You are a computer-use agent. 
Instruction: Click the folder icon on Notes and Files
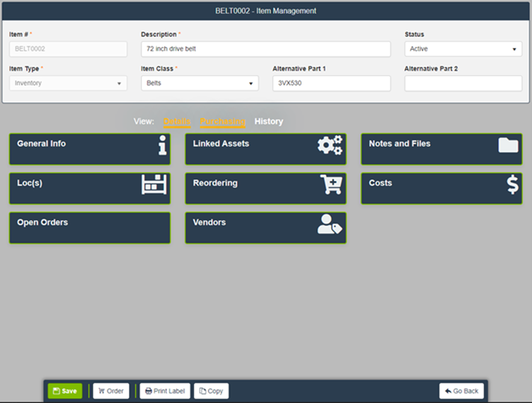pyautogui.click(x=508, y=145)
